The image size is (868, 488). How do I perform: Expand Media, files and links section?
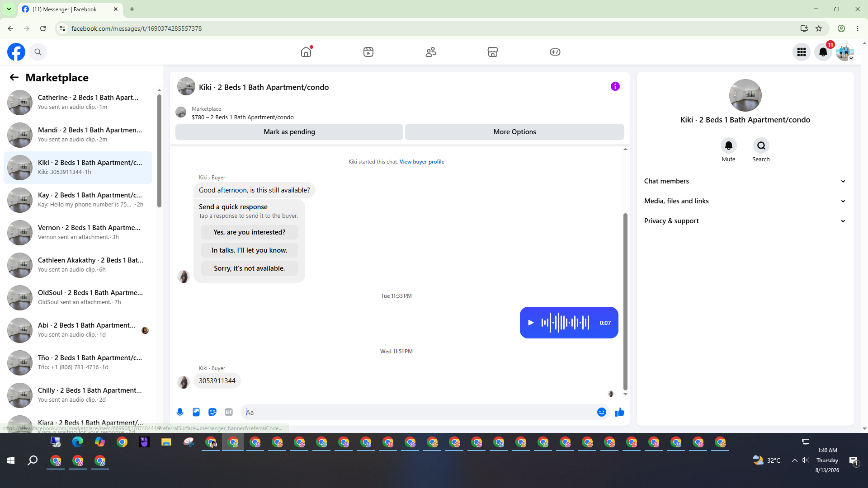[x=745, y=201]
